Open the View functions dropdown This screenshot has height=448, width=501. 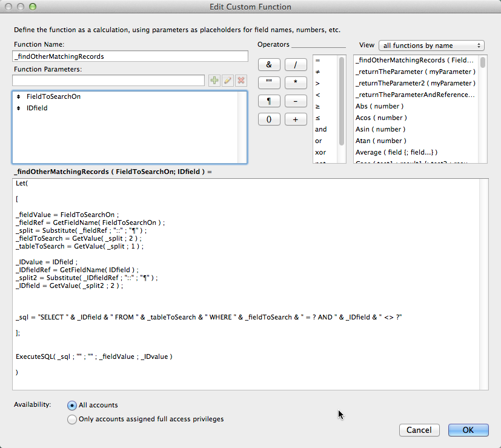tap(431, 45)
